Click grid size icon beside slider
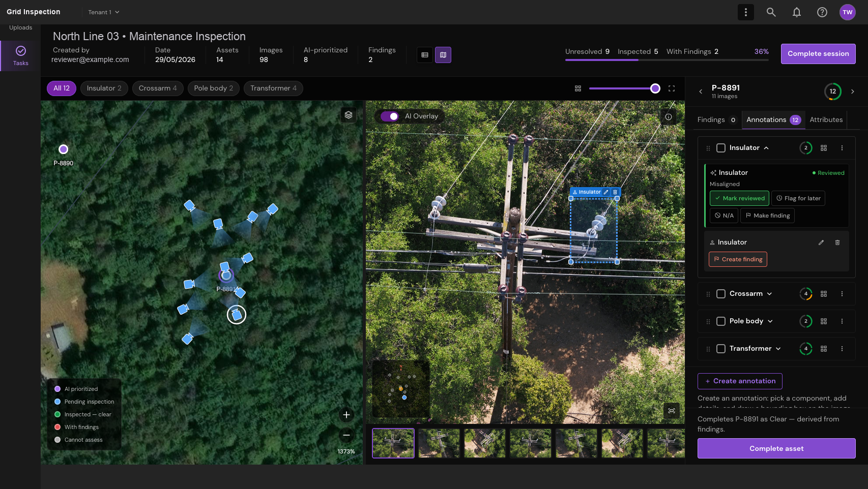The image size is (868, 489). coord(578,88)
